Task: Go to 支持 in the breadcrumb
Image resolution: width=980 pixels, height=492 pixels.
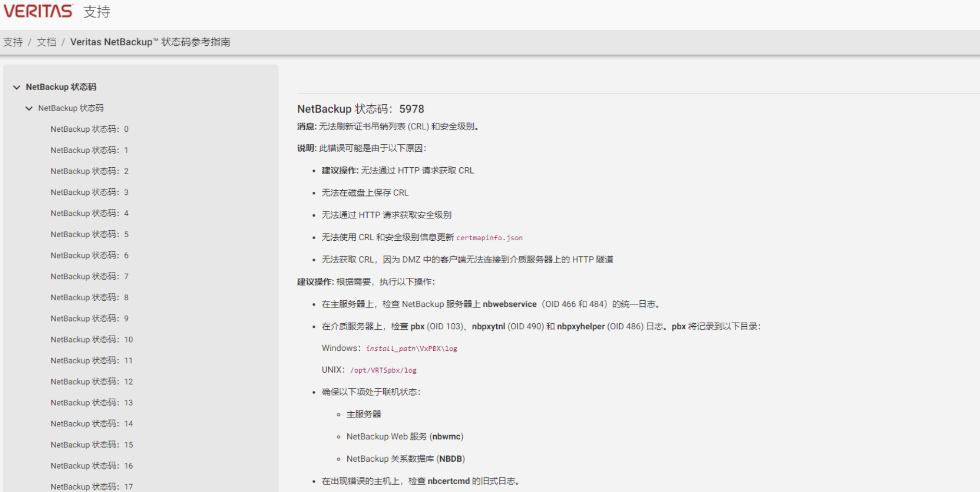Action: [x=13, y=42]
